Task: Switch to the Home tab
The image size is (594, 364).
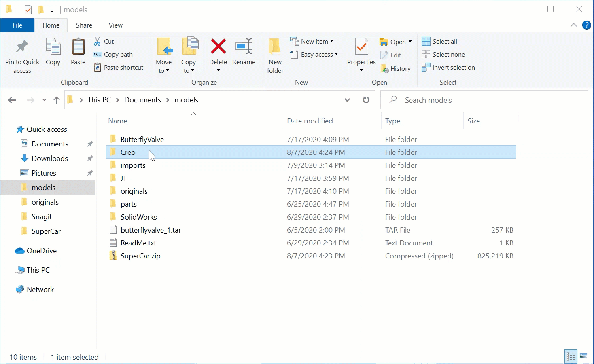Action: pos(51,25)
